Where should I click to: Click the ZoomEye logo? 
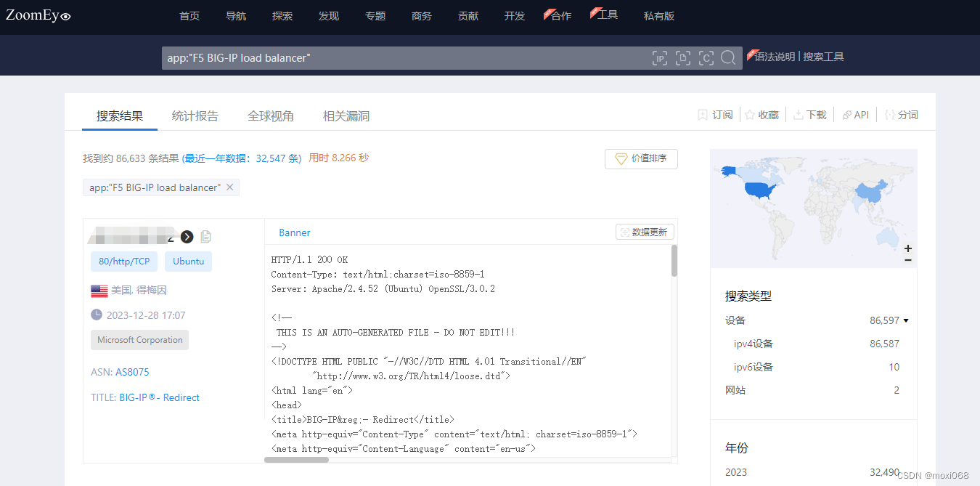click(x=38, y=15)
